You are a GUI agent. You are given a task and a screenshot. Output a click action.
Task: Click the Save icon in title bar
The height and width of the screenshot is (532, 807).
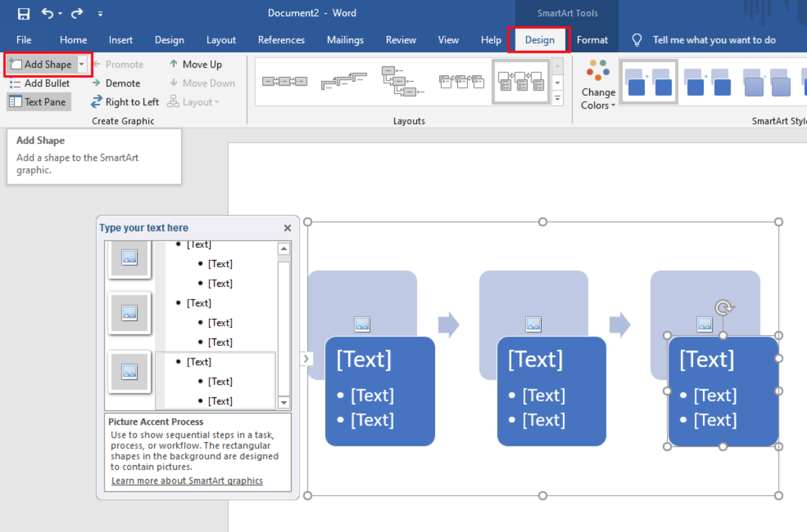(23, 13)
